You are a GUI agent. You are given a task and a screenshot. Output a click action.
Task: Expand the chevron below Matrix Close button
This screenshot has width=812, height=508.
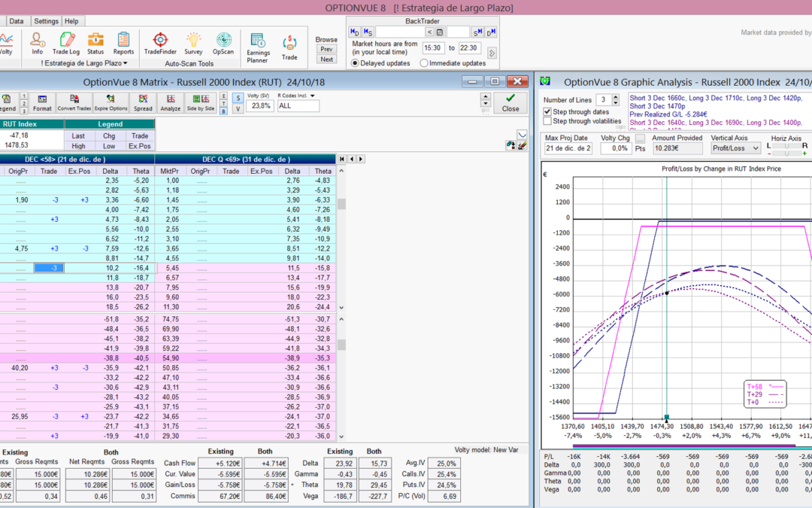[522, 135]
